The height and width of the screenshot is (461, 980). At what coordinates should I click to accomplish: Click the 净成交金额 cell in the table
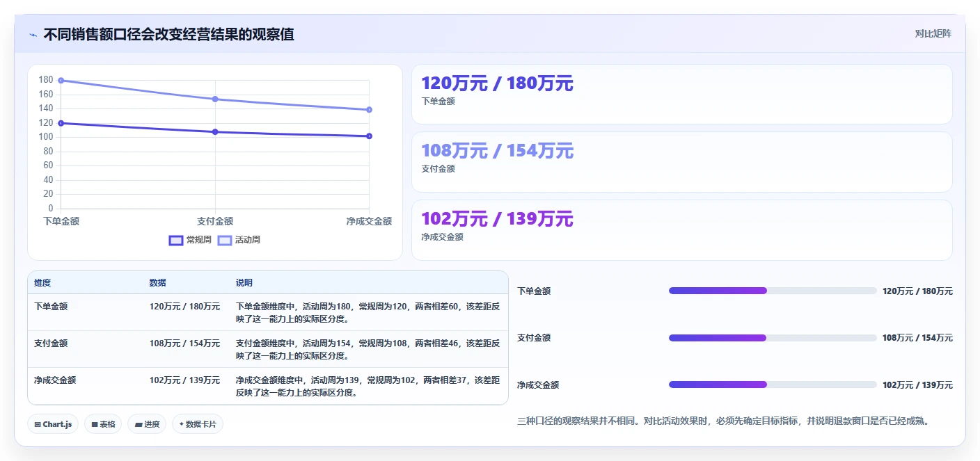(x=55, y=380)
